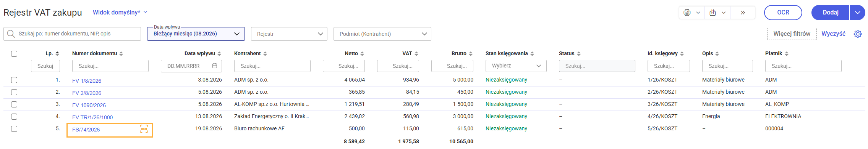868x149 pixels.
Task: Open document link FV 2/8/2026
Action: tap(87, 93)
